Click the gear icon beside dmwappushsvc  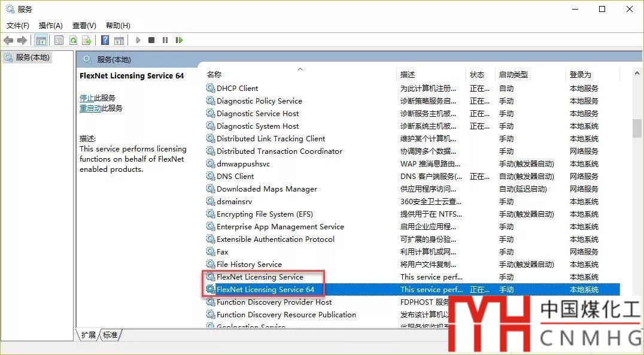(211, 163)
